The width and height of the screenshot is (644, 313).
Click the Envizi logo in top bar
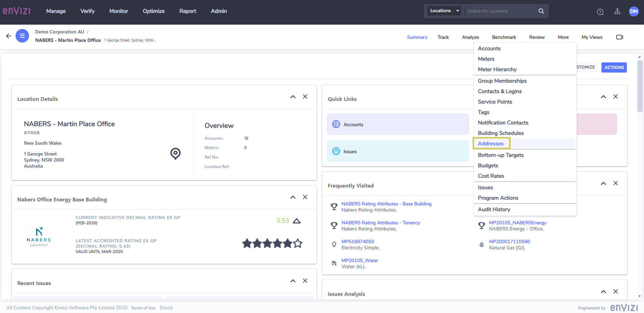pos(17,11)
